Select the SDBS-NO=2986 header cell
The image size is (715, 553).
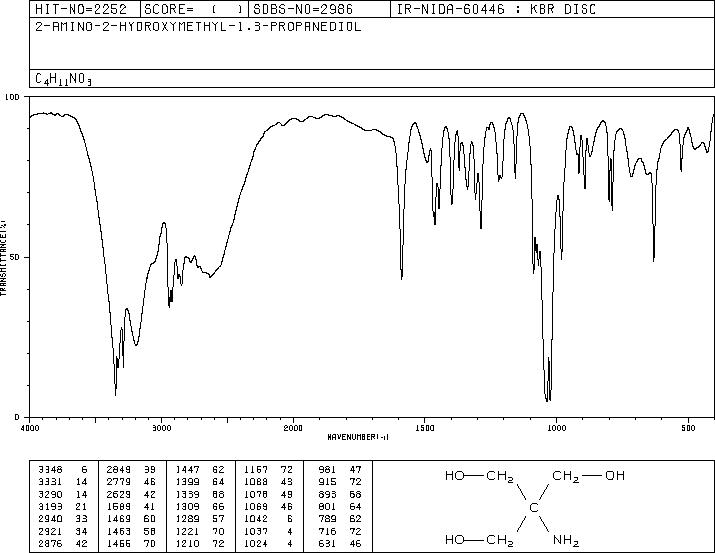303,9
